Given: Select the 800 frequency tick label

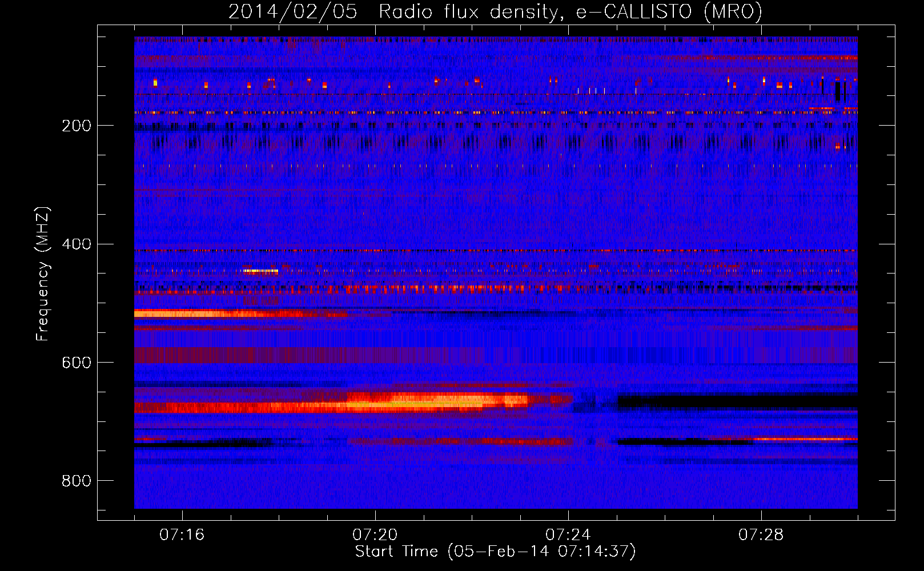Looking at the screenshot, I should point(77,481).
